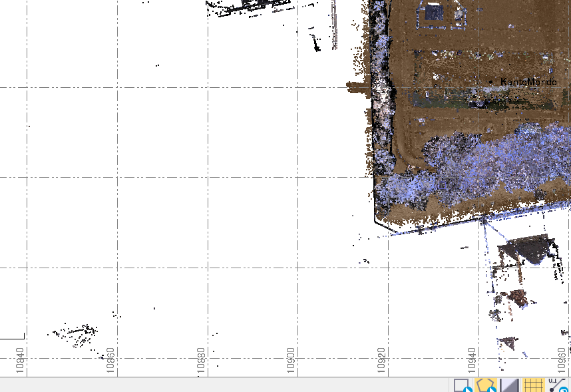Toggle the highlighted polygon selection tool
Screen dimensions: 571x392
pyautogui.click(x=486, y=385)
